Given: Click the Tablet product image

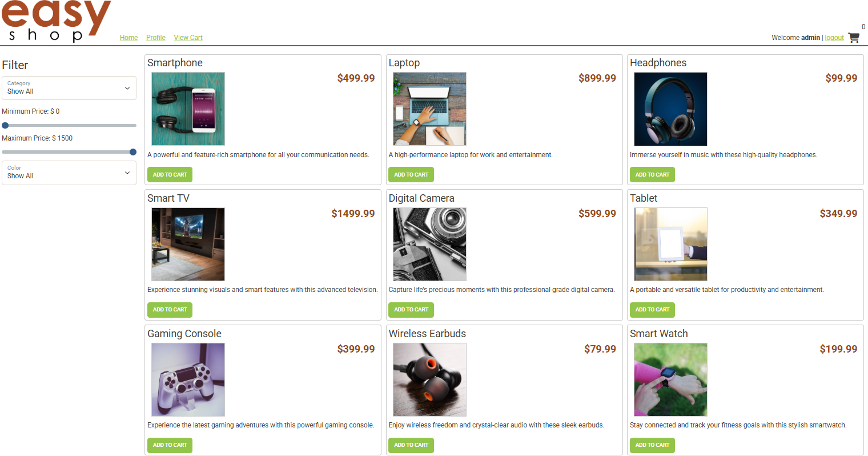Looking at the screenshot, I should pos(671,244).
